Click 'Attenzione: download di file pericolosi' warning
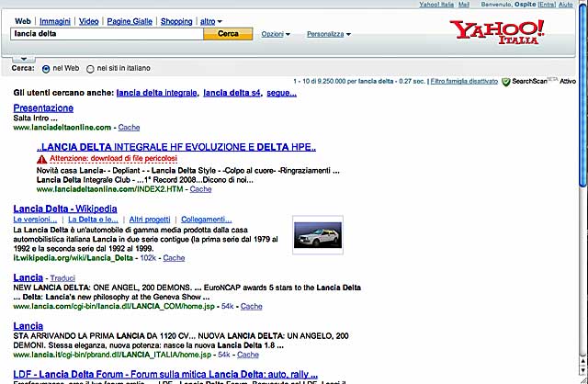This screenshot has width=588, height=384. click(113, 159)
